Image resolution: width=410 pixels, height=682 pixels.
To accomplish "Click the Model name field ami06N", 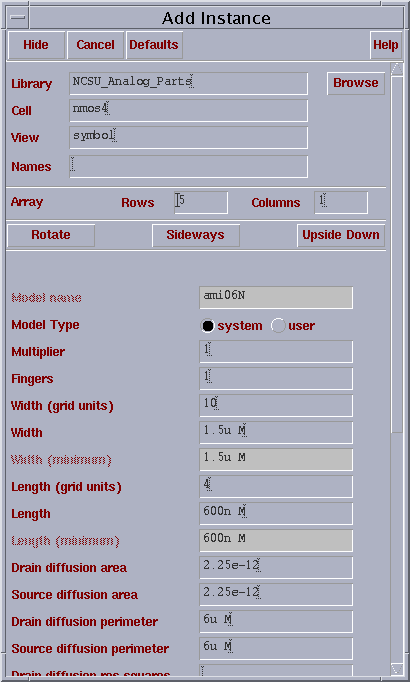I will (x=276, y=298).
